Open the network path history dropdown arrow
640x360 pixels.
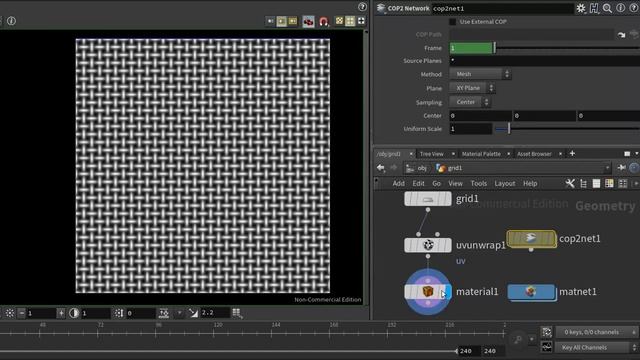pos(607,168)
